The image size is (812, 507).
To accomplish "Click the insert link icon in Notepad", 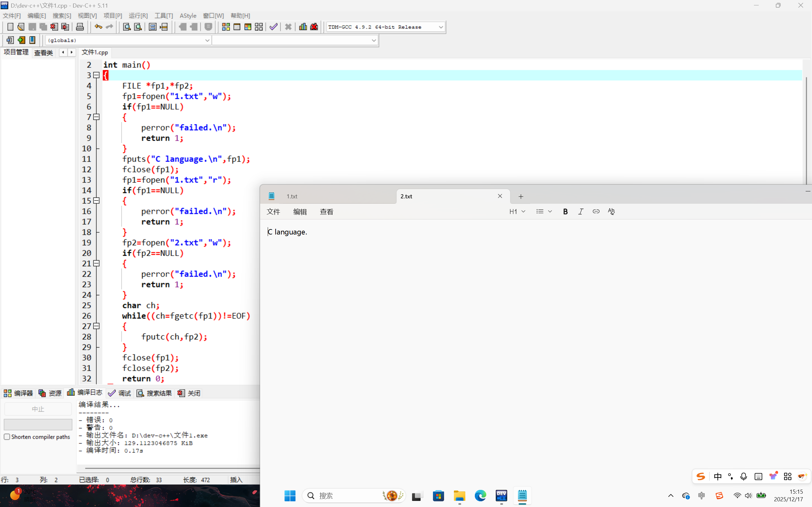I will click(596, 212).
